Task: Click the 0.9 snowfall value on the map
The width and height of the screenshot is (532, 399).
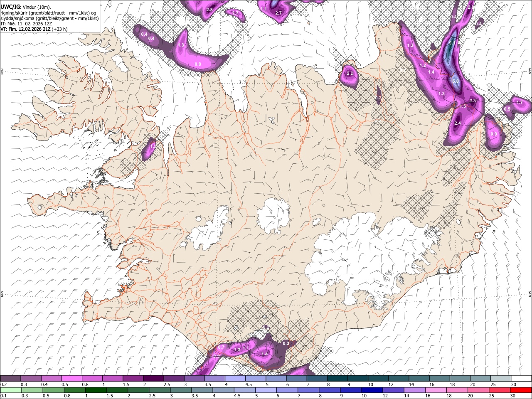Action: pos(494,134)
